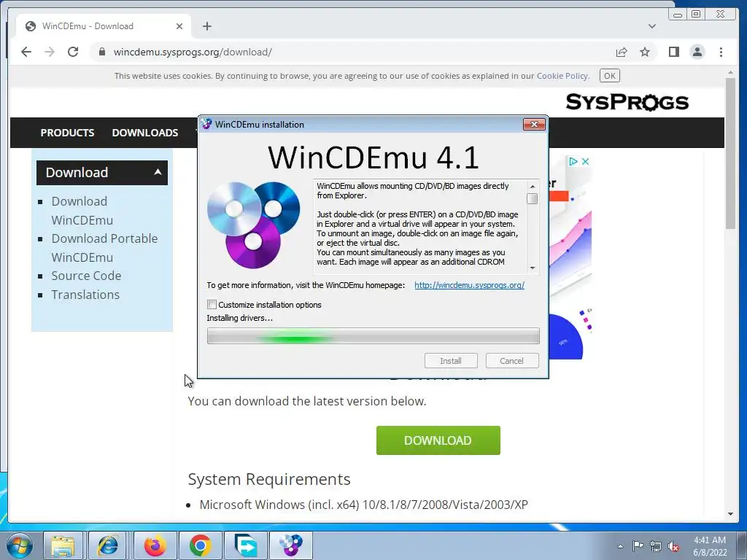
Task: Open the Translations link
Action: (85, 295)
